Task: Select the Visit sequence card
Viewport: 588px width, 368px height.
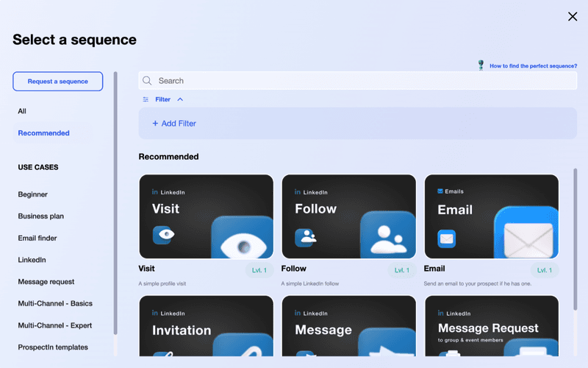Action: [x=206, y=216]
